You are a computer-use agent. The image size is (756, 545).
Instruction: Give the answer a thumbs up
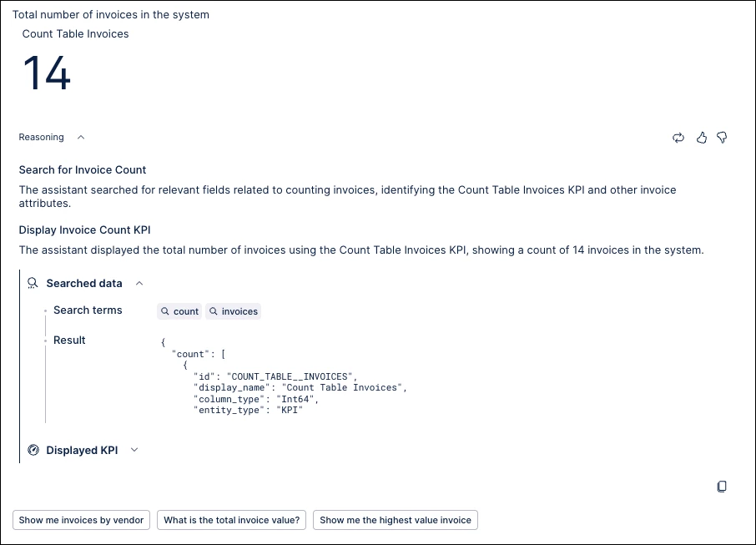(x=702, y=138)
